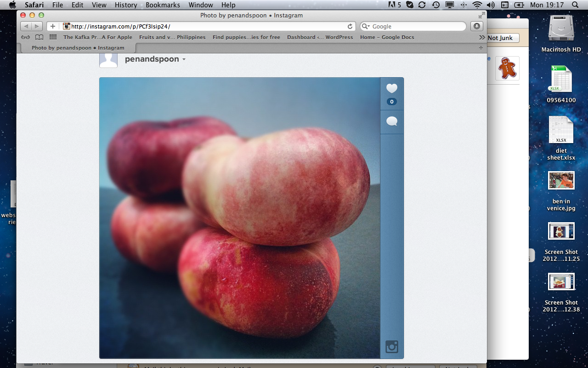
Task: Like the photo with the heart icon
Action: (391, 88)
